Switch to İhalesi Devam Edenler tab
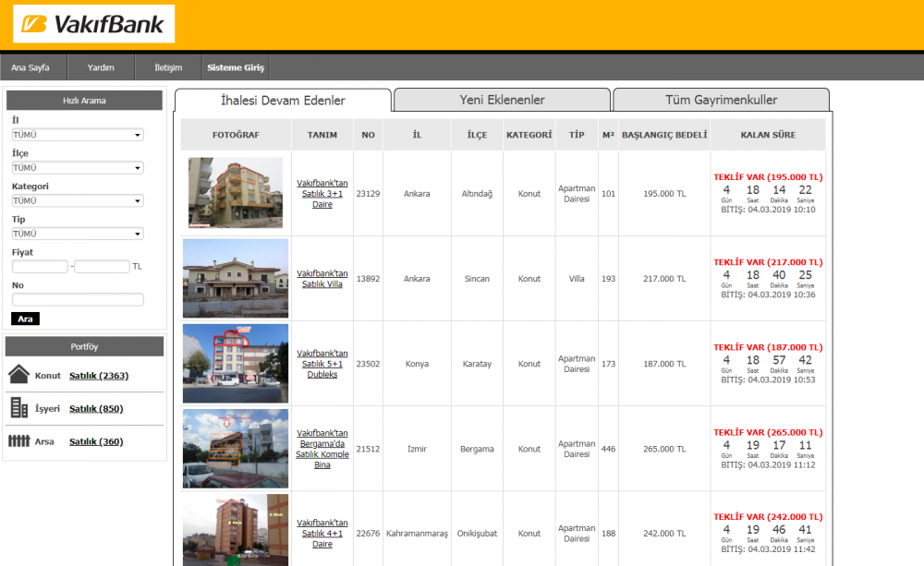The height and width of the screenshot is (566, 924). (283, 100)
